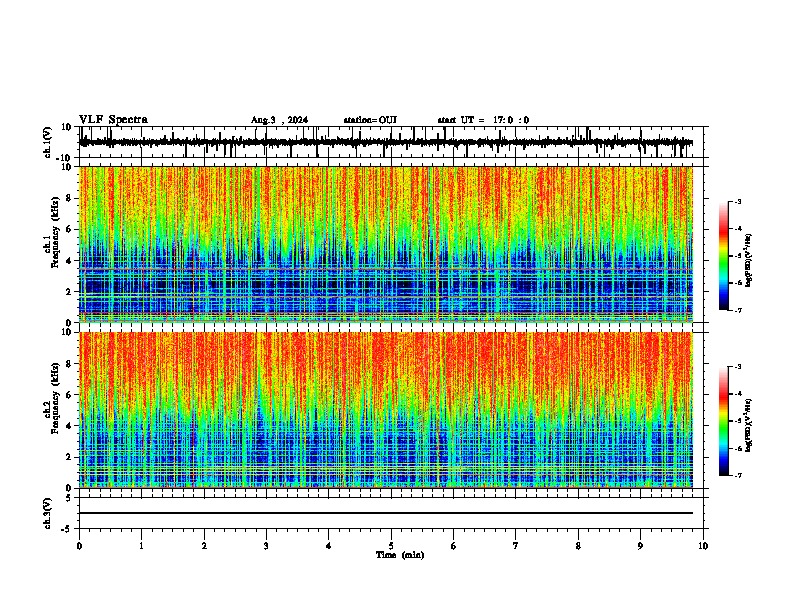Click ch.2 color bar log(PSD) unit label

[x=749, y=425]
